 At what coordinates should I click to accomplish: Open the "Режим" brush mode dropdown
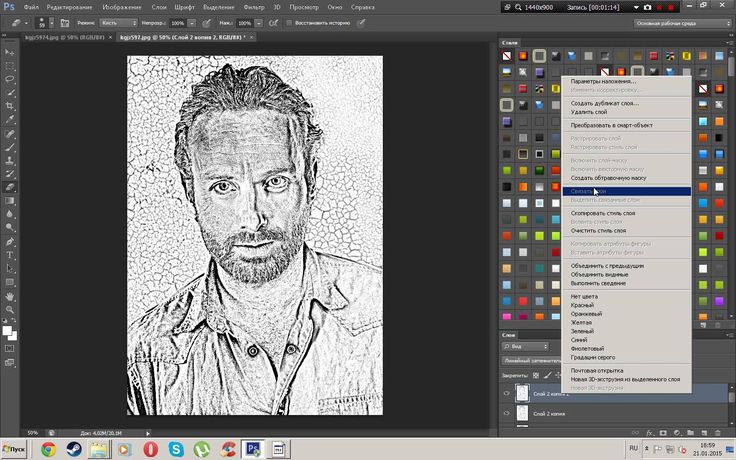[x=117, y=22]
